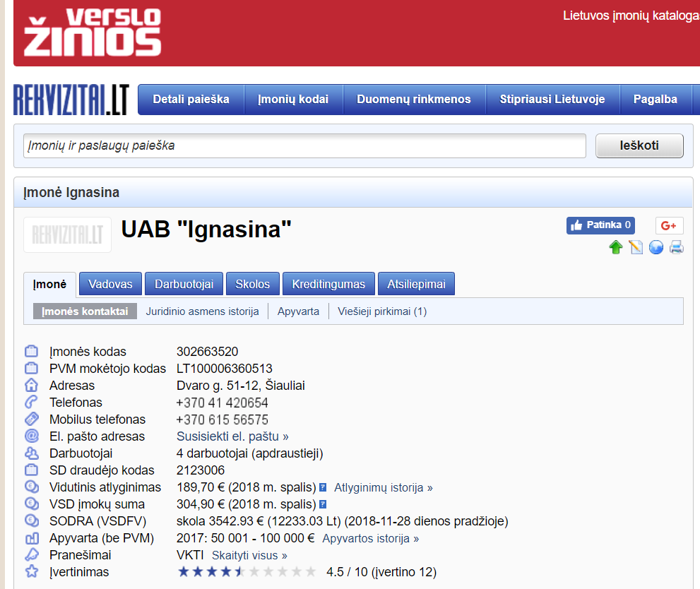
Task: Click the SD draudėjo kodas icon
Action: click(31, 470)
